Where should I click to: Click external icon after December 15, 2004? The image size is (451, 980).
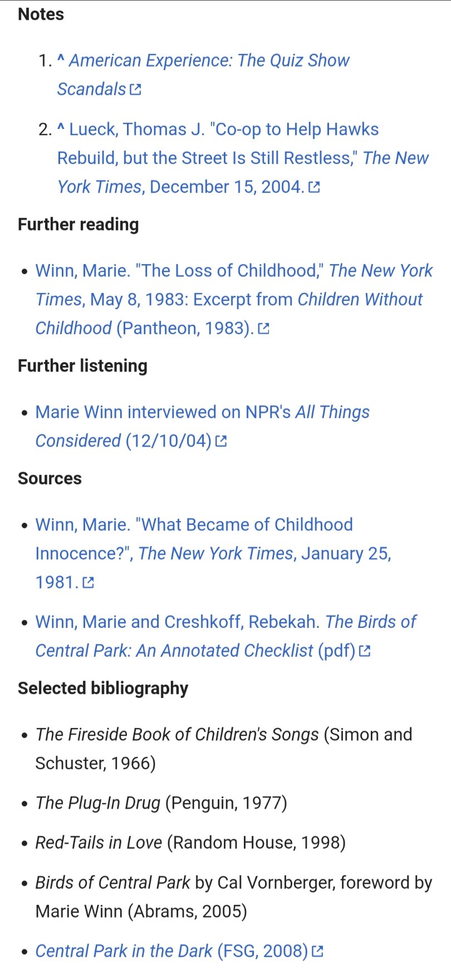(x=314, y=187)
